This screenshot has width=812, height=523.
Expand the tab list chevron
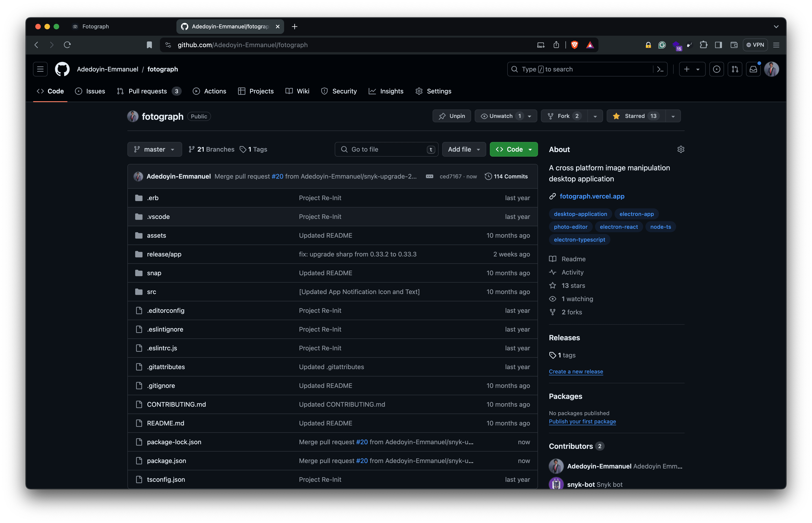(776, 27)
